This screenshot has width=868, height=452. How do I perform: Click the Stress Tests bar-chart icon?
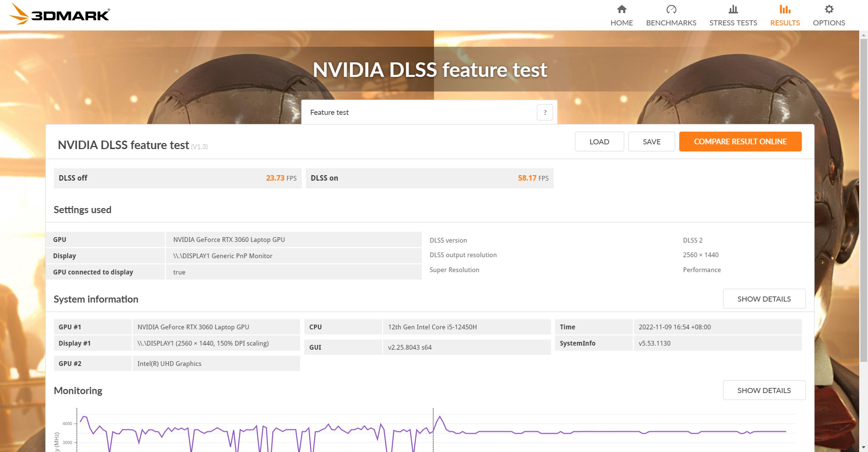coord(733,9)
